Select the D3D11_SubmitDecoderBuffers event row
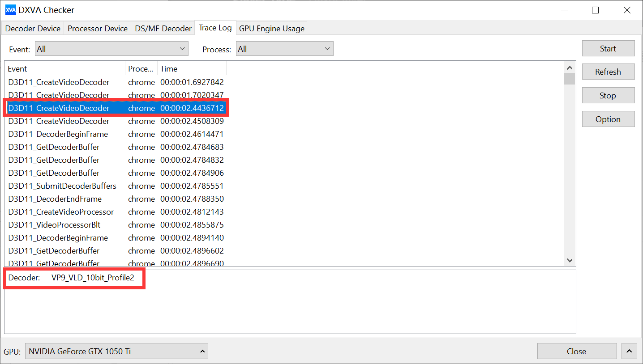Viewport: 643px width, 364px height. click(x=62, y=186)
